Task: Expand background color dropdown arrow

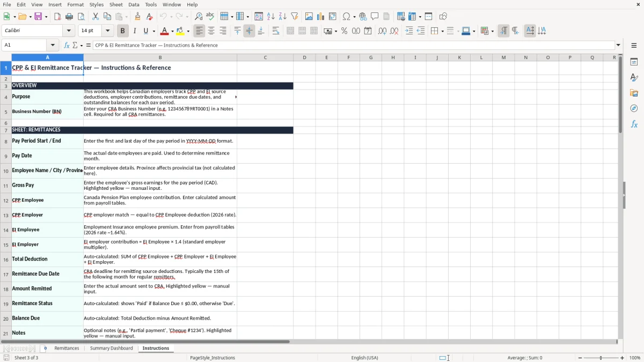Action: click(x=188, y=31)
